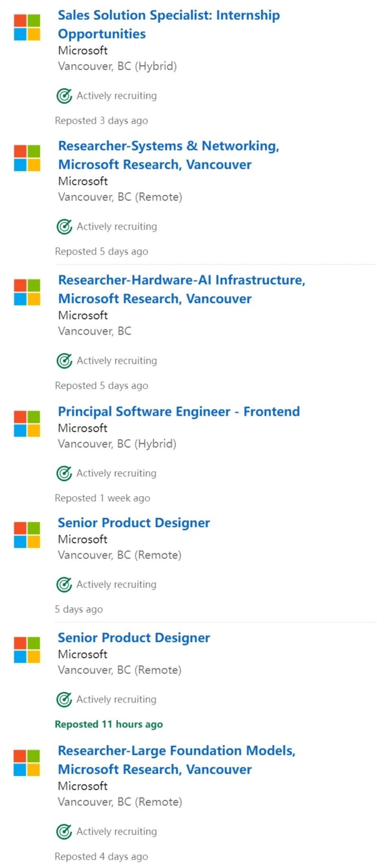Open Researcher-Large Foundation Models job posting
Image resolution: width=377 pixels, height=868 pixels.
pos(177,759)
